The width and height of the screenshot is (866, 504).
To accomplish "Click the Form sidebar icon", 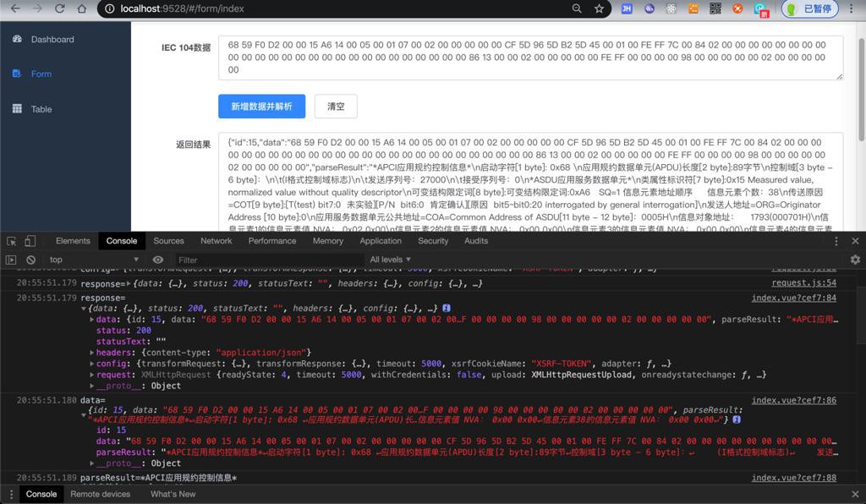I will point(17,74).
